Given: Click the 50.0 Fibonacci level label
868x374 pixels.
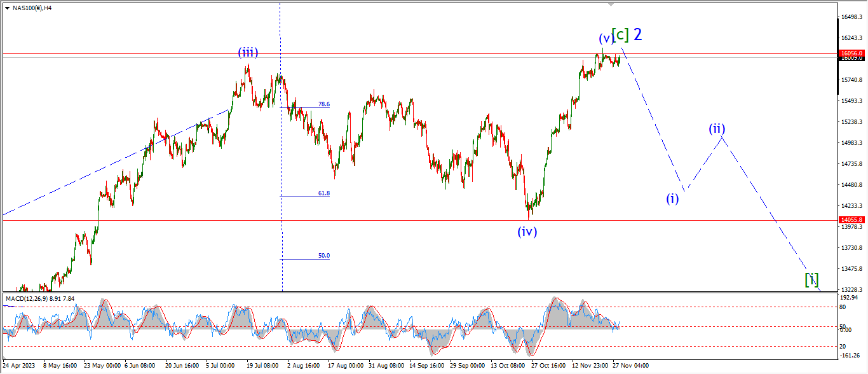Looking at the screenshot, I should [x=323, y=255].
